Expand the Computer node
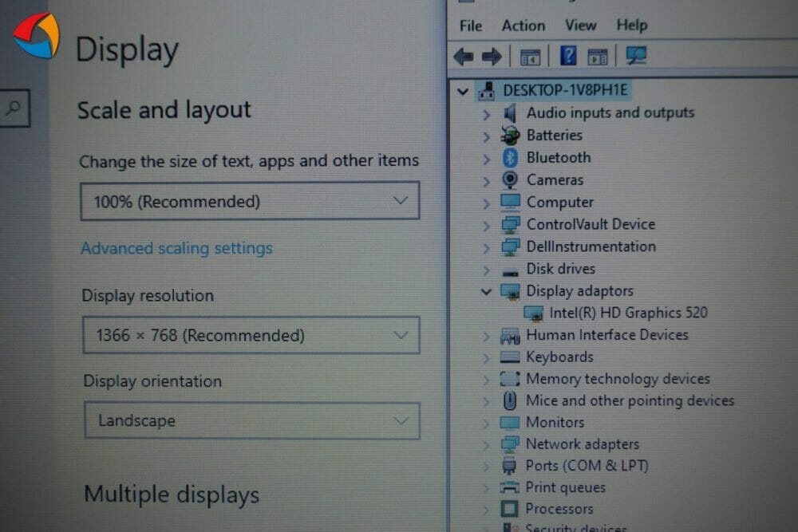The width and height of the screenshot is (798, 532). click(x=486, y=203)
